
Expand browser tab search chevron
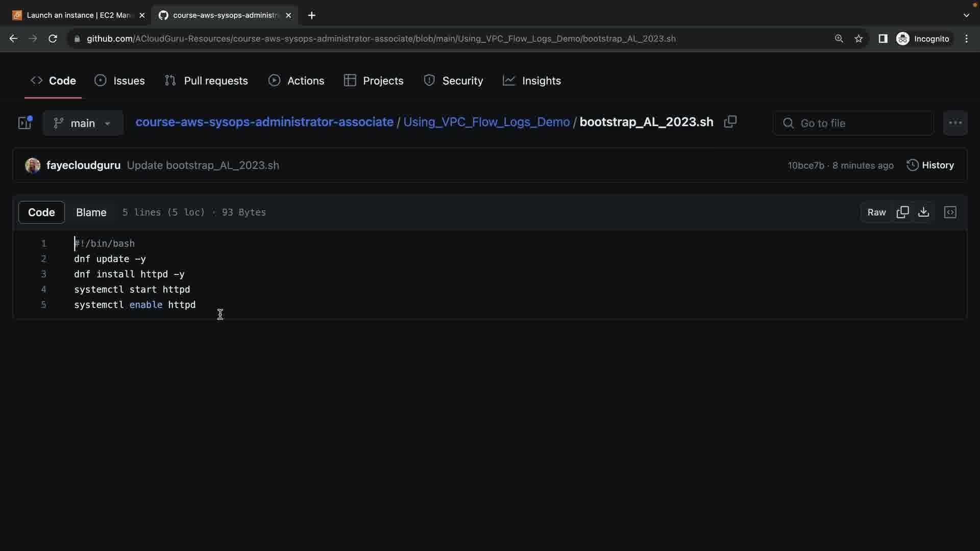point(966,15)
